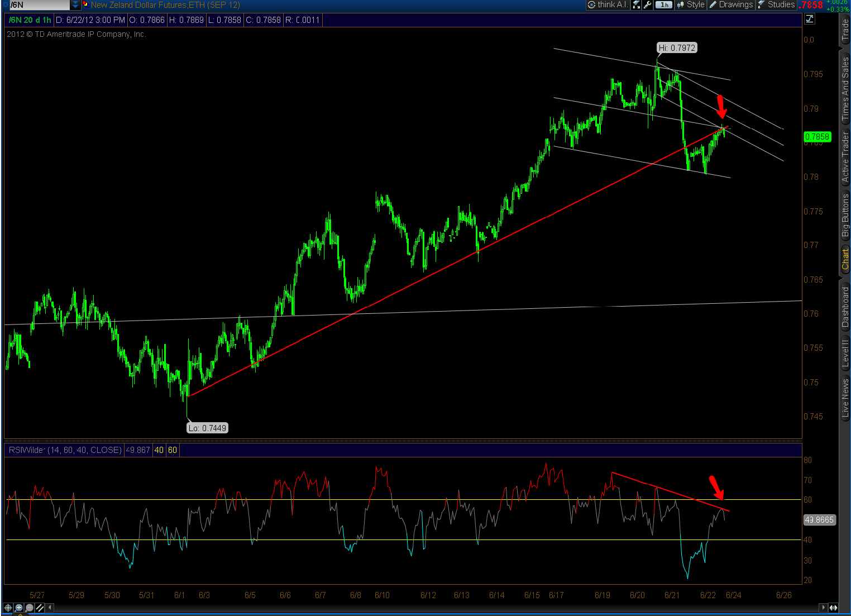Click the zoom out magnifier
The width and height of the screenshot is (851, 616).
pos(30,608)
